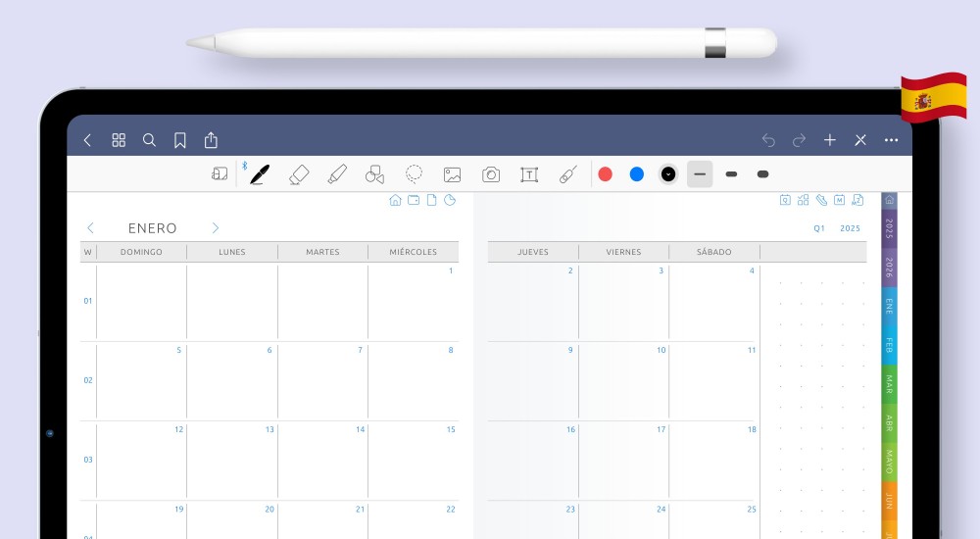Select the Eraser tool

pyautogui.click(x=299, y=174)
